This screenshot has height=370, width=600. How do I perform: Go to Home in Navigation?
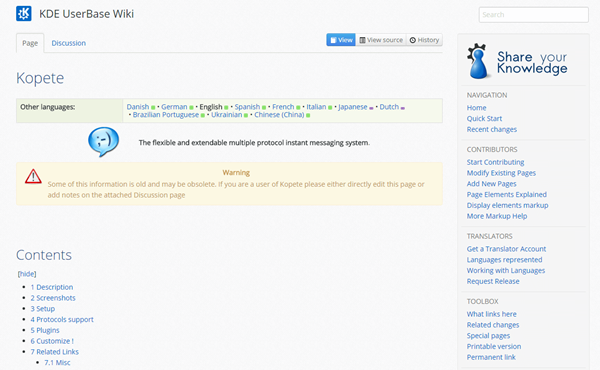(x=476, y=108)
